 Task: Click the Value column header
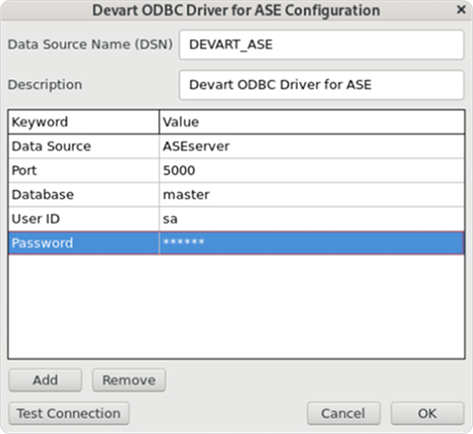click(x=312, y=122)
